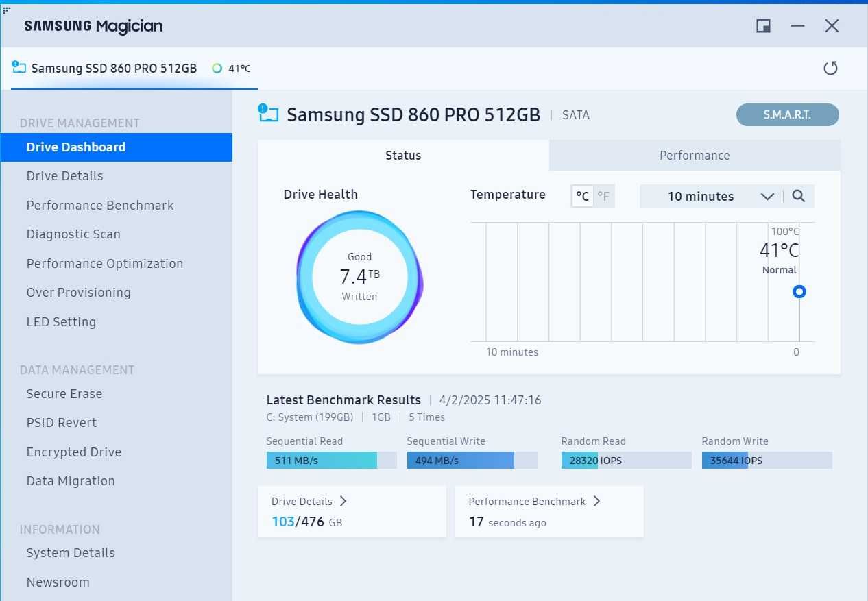Image resolution: width=868 pixels, height=601 pixels.
Task: Click the Samsung Magician logo
Action: pos(93,26)
